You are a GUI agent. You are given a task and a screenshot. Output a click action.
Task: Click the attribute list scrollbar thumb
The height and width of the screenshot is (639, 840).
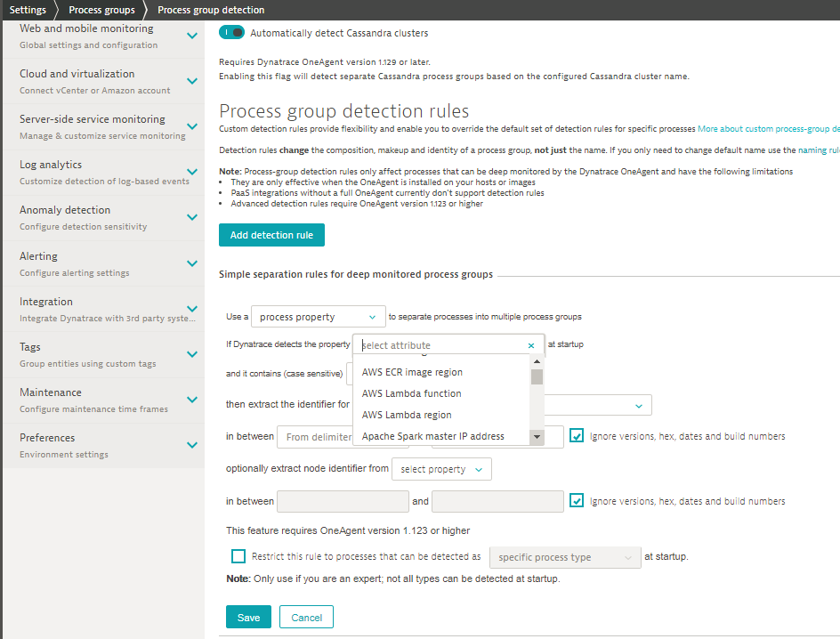[x=537, y=376]
